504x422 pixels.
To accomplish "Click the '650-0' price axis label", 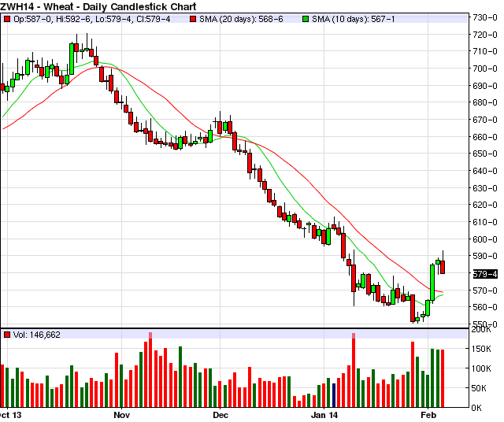I will [485, 154].
